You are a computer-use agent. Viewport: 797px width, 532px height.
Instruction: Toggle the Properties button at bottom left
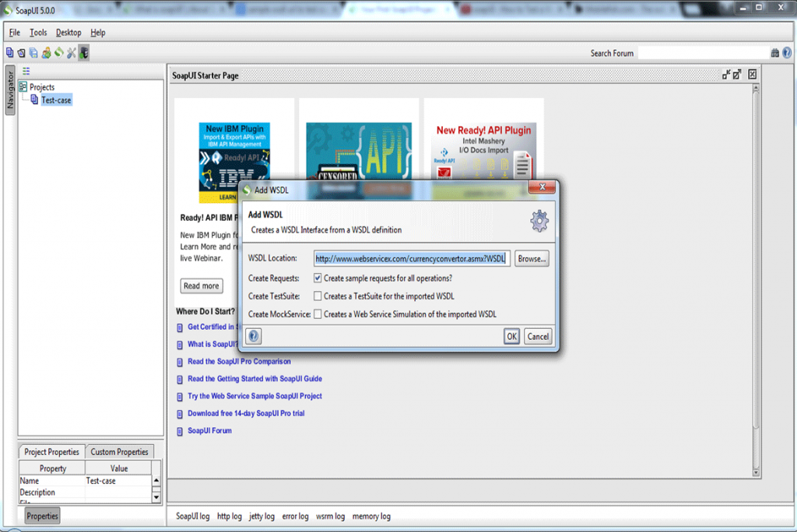tap(42, 516)
